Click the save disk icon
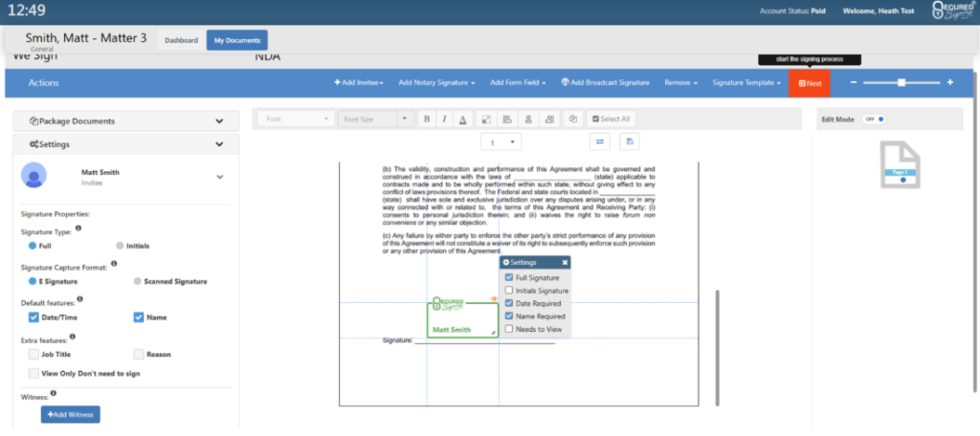This screenshot has height=436, width=980. (630, 142)
